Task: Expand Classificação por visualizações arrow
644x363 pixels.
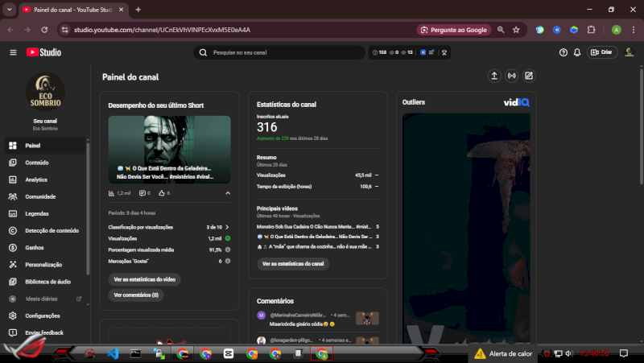Action: tap(228, 228)
